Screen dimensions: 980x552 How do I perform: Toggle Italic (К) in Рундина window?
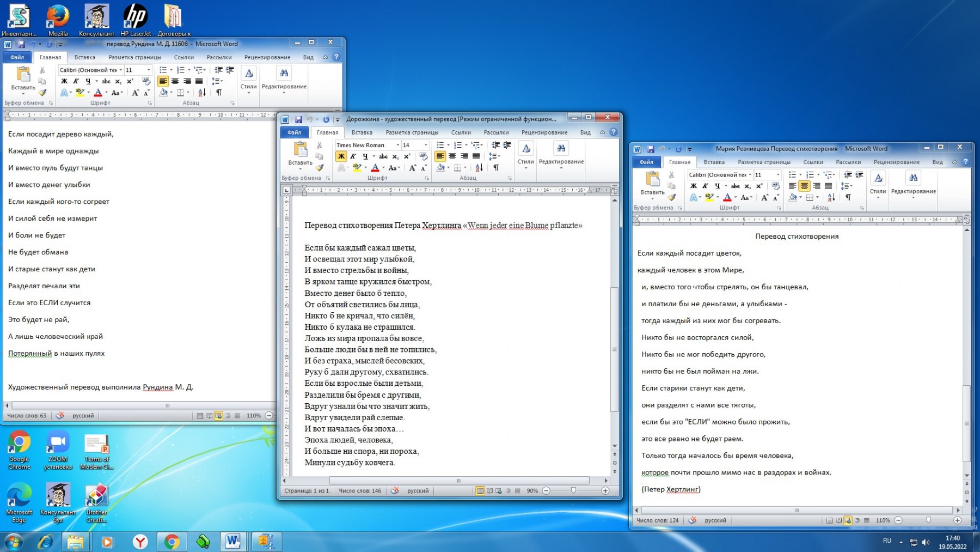(76, 81)
